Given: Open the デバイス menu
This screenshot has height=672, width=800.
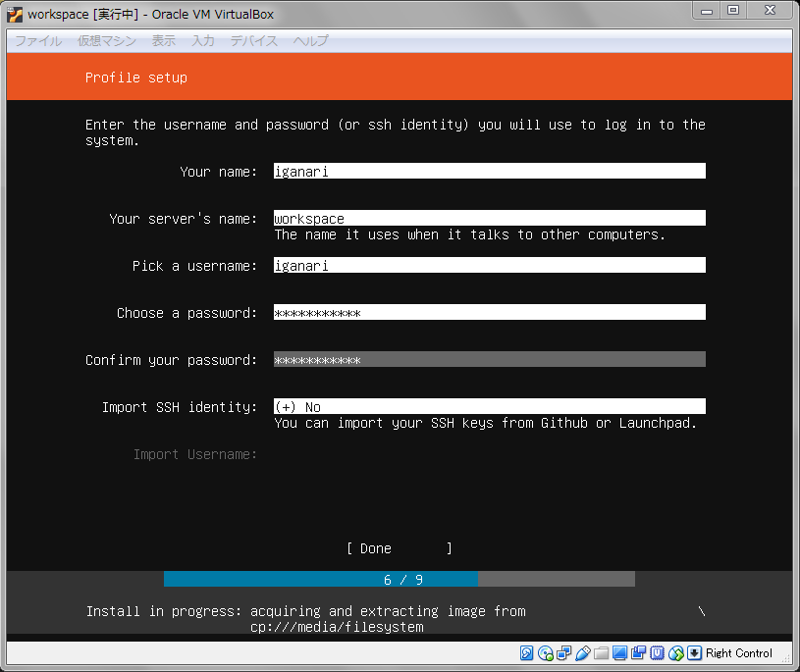Looking at the screenshot, I should [x=253, y=40].
